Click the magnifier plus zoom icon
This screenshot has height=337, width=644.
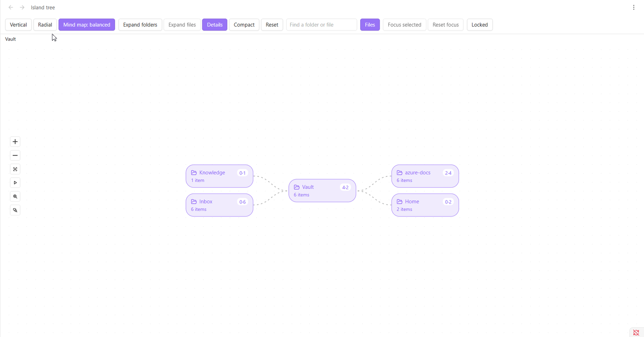tap(15, 197)
